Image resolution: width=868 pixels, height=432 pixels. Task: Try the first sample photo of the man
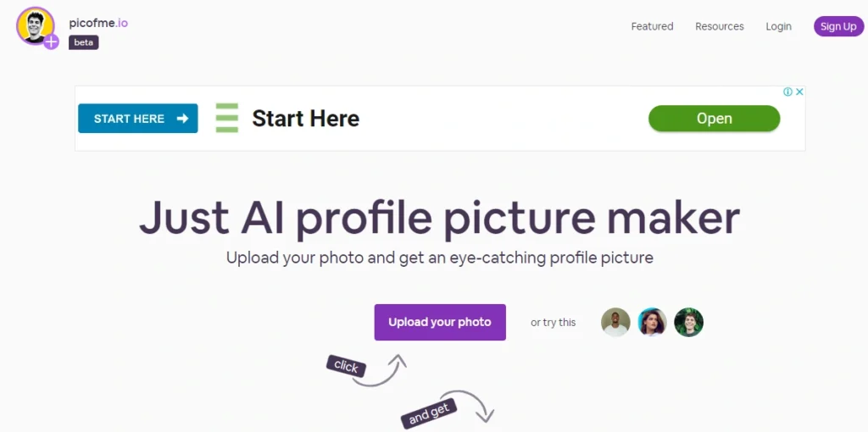(615, 322)
